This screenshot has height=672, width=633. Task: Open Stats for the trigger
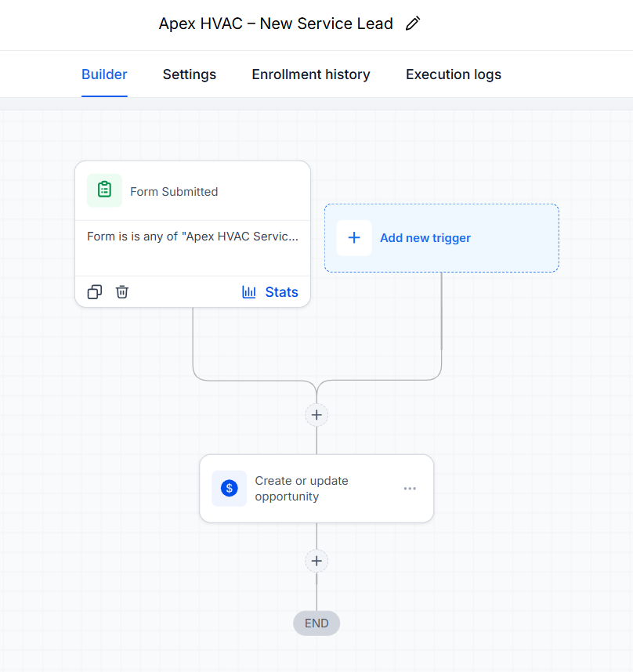281,292
